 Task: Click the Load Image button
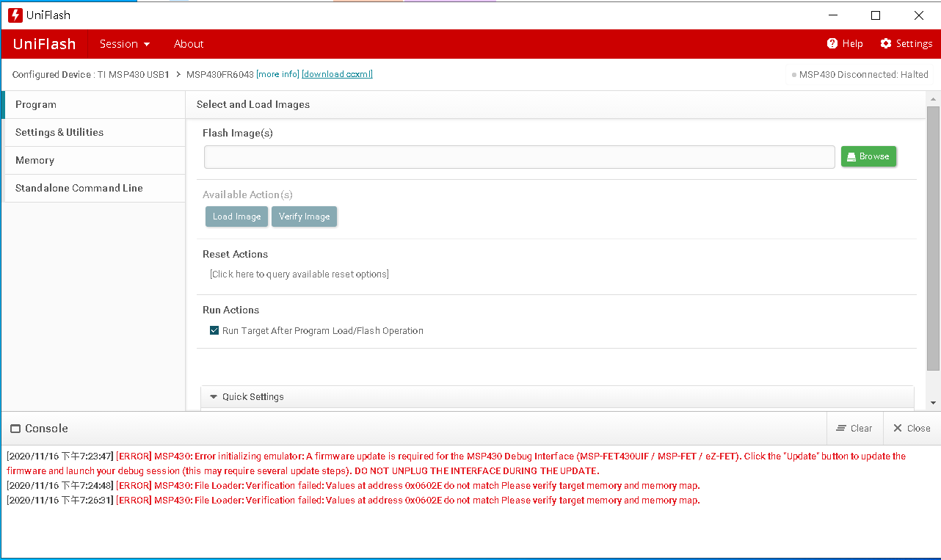click(x=236, y=217)
